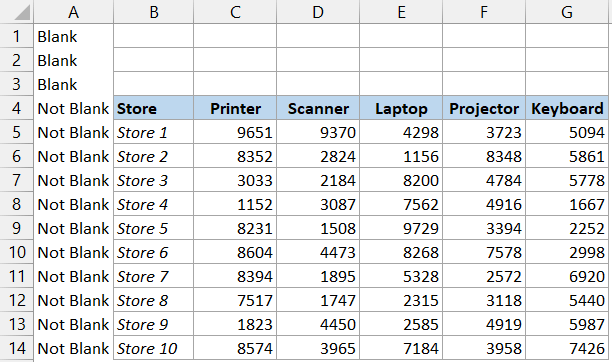
Task: Click Laptop value 4298
Action: click(401, 132)
